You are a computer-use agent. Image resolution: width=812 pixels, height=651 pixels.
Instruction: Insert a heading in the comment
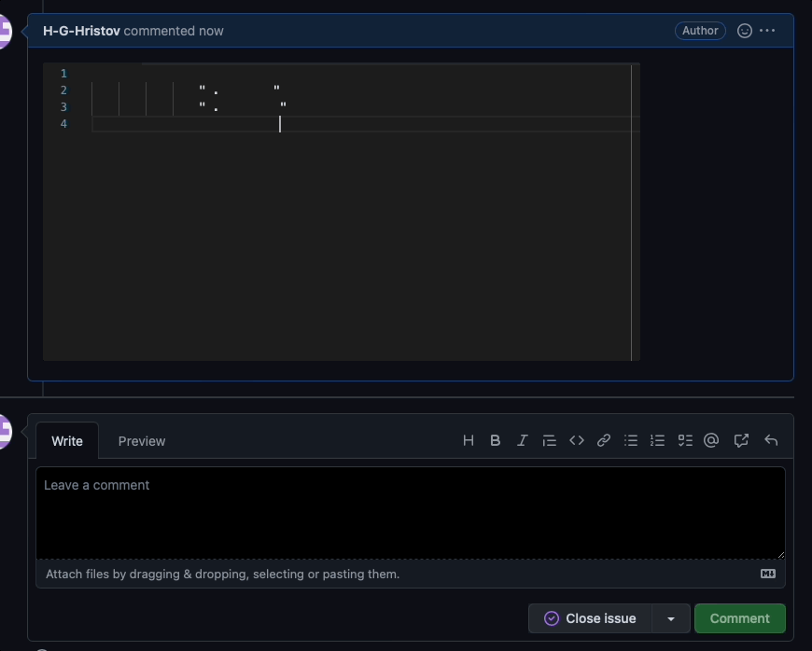pyautogui.click(x=468, y=440)
